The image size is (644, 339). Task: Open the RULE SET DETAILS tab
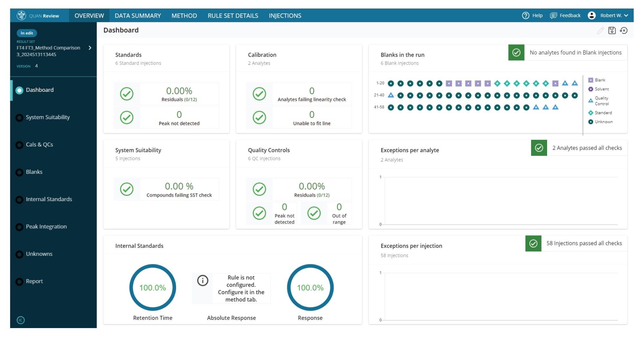pyautogui.click(x=233, y=15)
